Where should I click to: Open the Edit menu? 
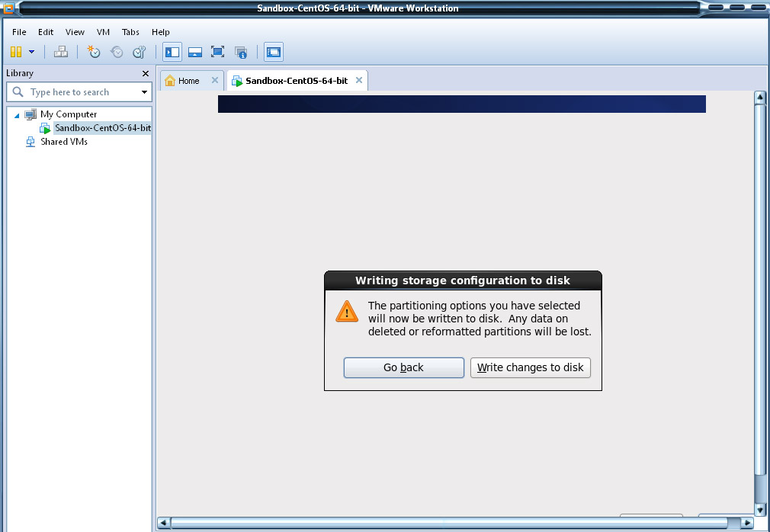pyautogui.click(x=46, y=32)
